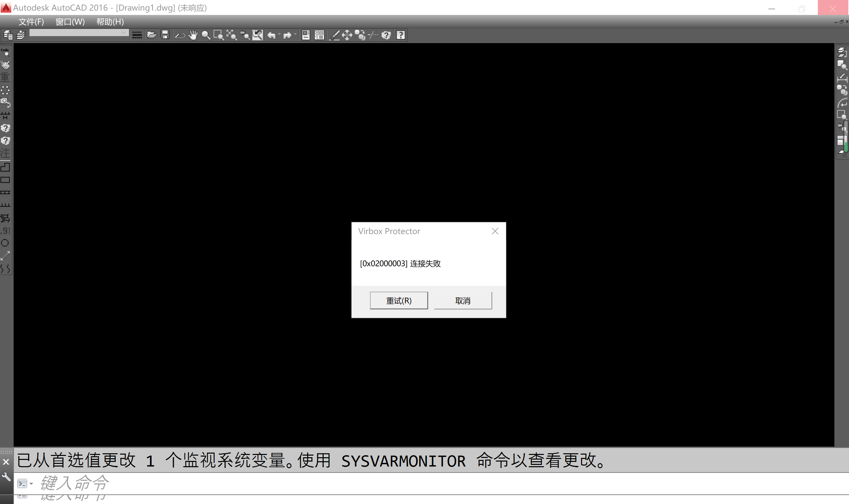849x504 pixels.
Task: Click the circle with center point icon
Action: click(5, 243)
